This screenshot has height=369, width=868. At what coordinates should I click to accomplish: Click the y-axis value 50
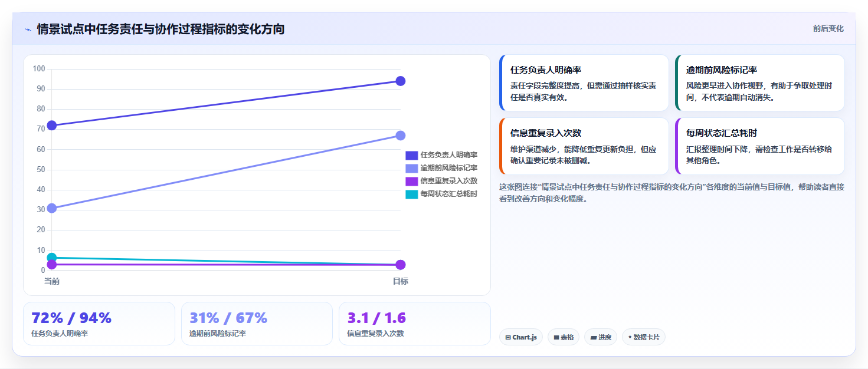(41, 170)
